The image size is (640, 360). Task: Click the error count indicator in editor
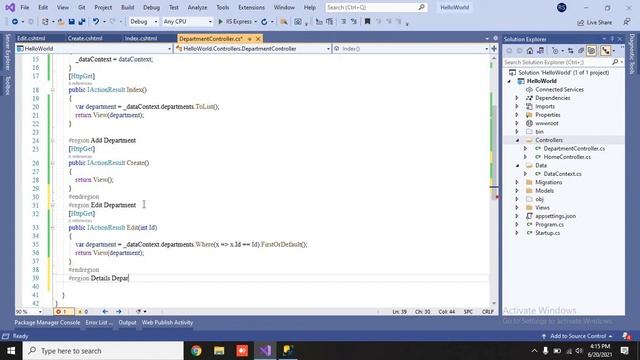pos(64,311)
